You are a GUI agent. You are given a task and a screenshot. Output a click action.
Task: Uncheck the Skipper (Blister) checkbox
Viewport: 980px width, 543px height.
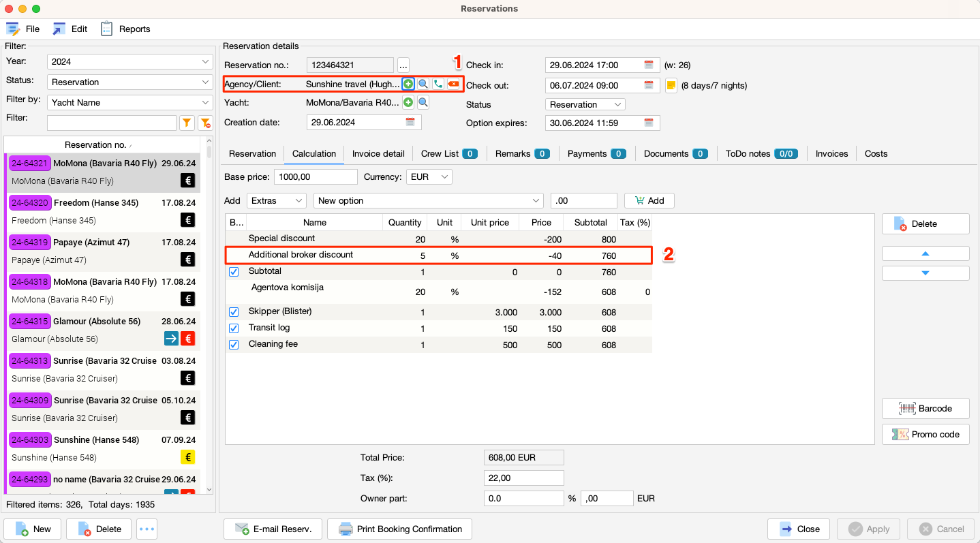(x=234, y=312)
